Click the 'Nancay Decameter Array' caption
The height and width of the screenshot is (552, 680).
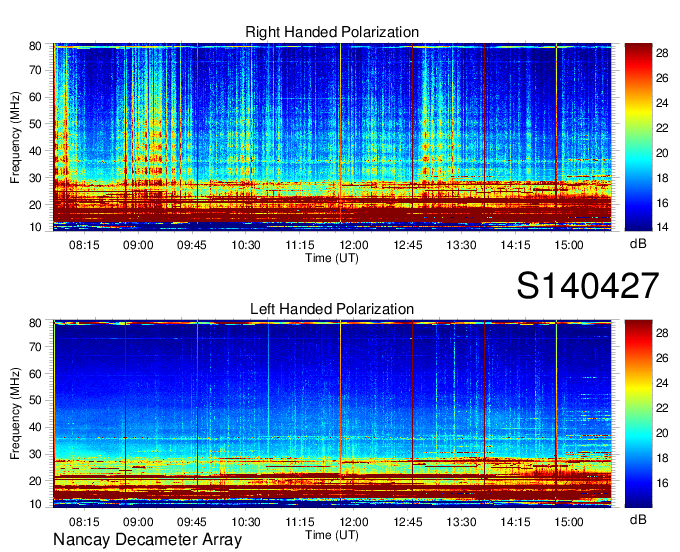click(147, 540)
